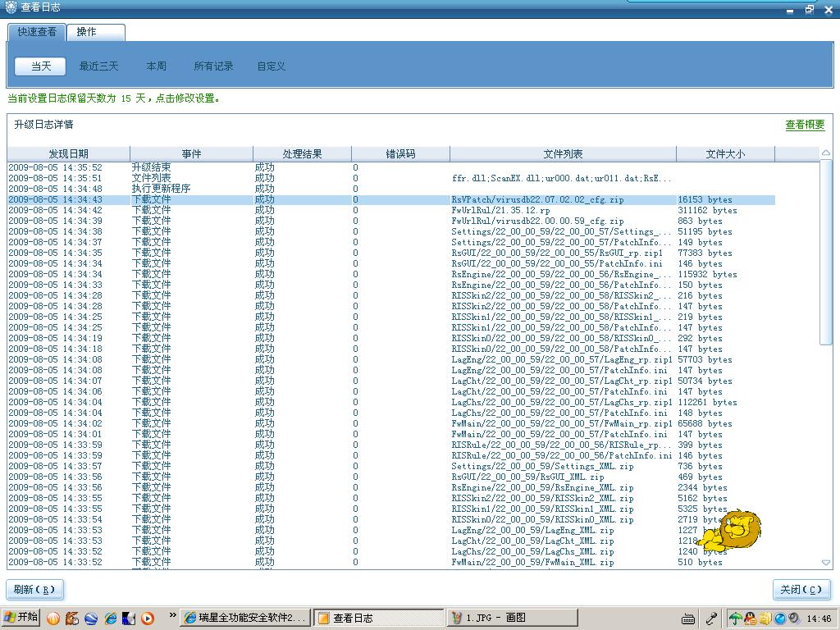Select the 最近三天 (last three days) filter
This screenshot has height=630, width=840.
(x=98, y=66)
